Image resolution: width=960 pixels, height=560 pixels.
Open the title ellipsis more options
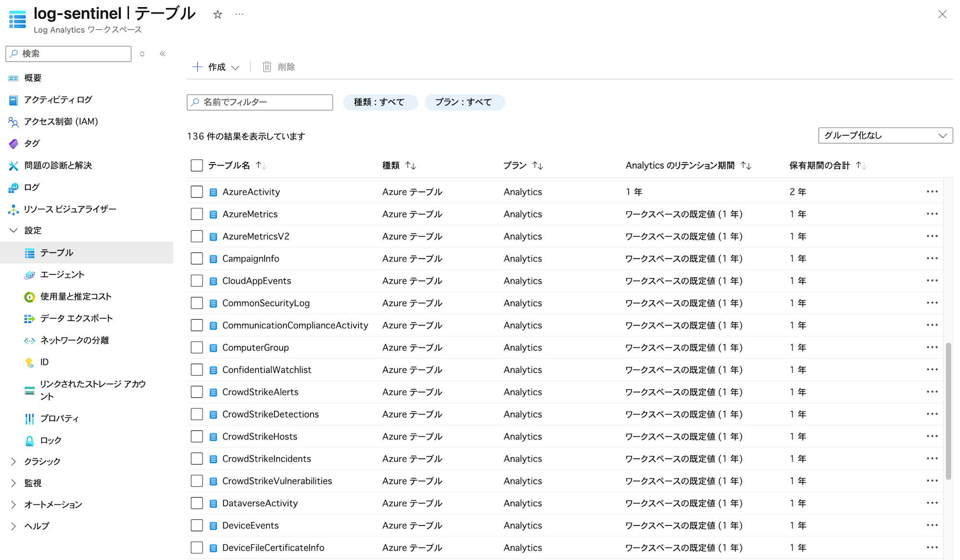pyautogui.click(x=239, y=14)
